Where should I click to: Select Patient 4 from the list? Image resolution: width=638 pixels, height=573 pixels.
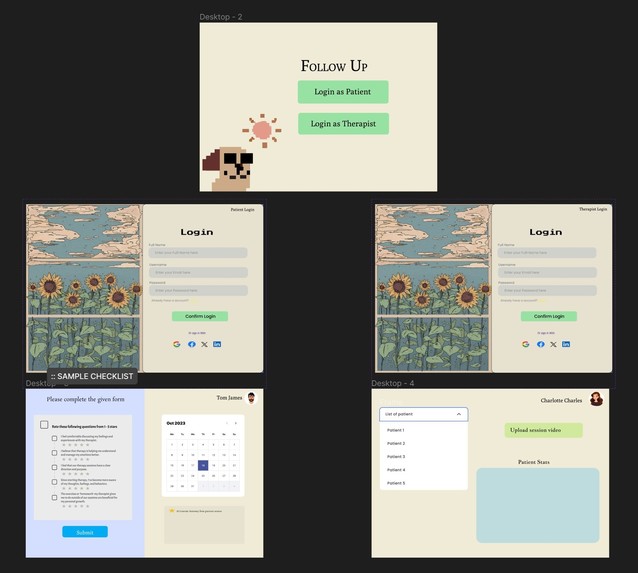pos(424,470)
